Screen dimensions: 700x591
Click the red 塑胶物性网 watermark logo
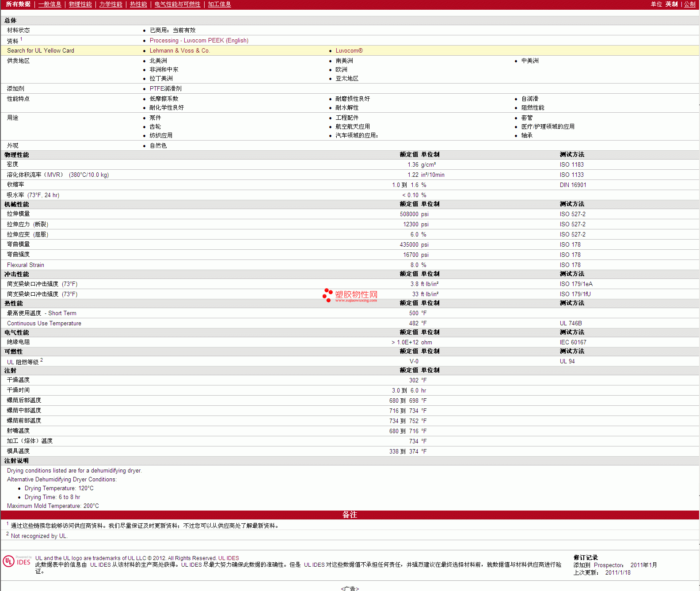pyautogui.click(x=350, y=295)
